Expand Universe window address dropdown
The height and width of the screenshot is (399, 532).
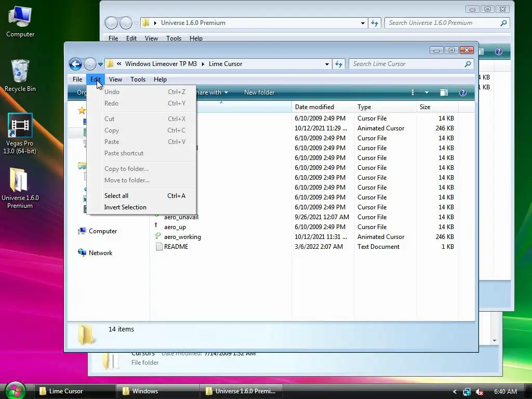[363, 23]
